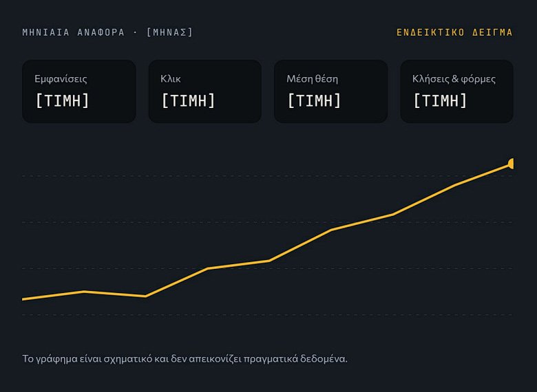Click the chart footnote disclaimer text
The image size is (537, 392).
(185, 359)
